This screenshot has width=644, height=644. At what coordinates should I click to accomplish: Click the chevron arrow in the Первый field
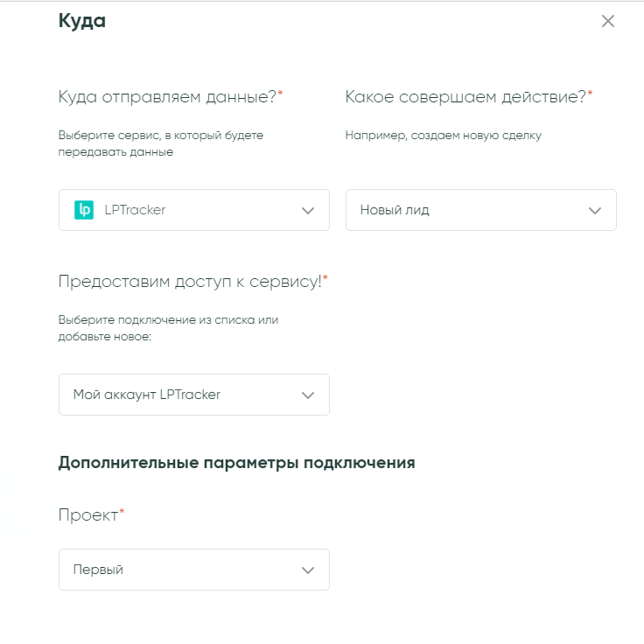point(307,570)
